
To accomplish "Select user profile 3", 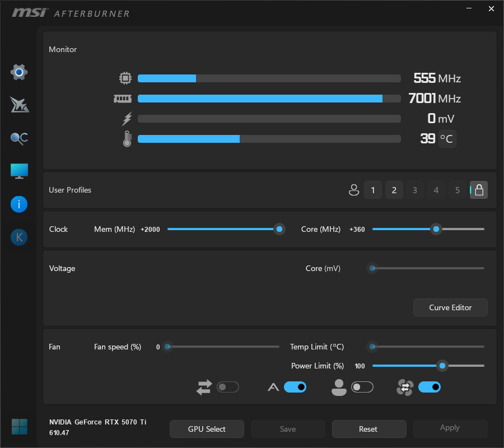I will pos(415,190).
